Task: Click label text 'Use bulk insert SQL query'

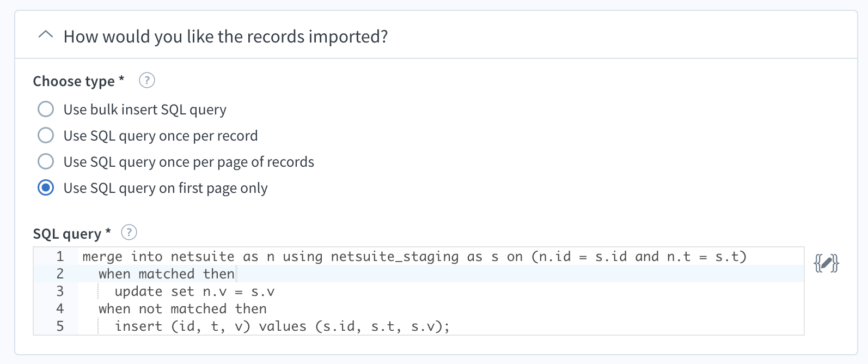Action: 145,110
